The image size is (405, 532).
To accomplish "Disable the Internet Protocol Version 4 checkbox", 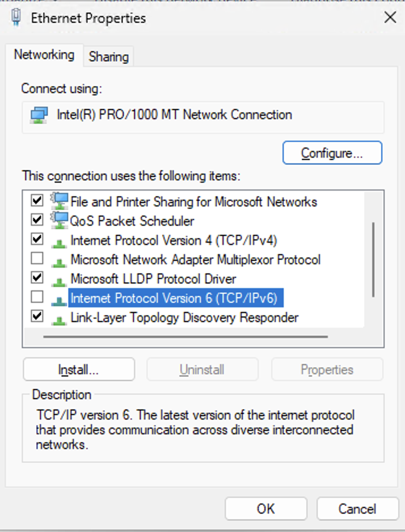I will click(x=37, y=239).
